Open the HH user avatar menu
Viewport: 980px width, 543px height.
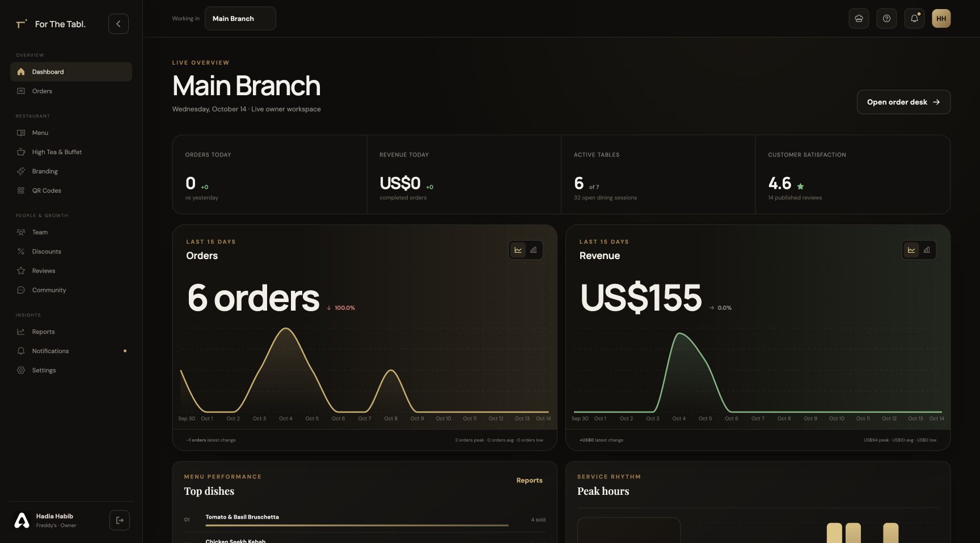(x=941, y=19)
